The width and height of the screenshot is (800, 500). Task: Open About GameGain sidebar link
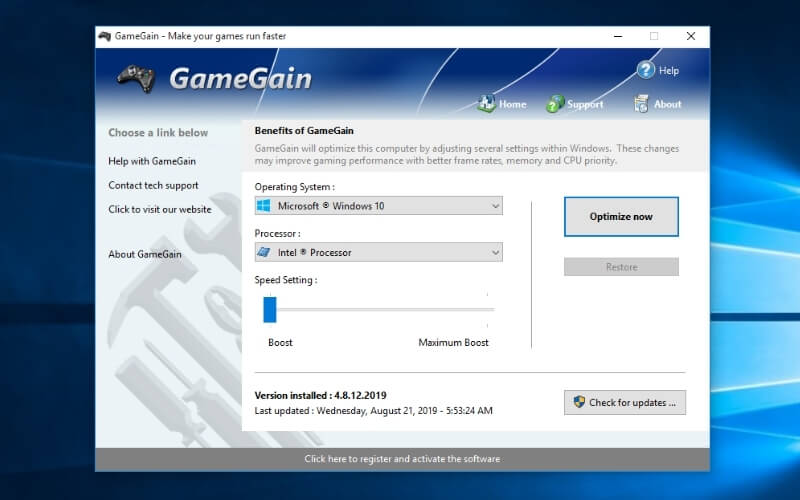[x=145, y=254]
